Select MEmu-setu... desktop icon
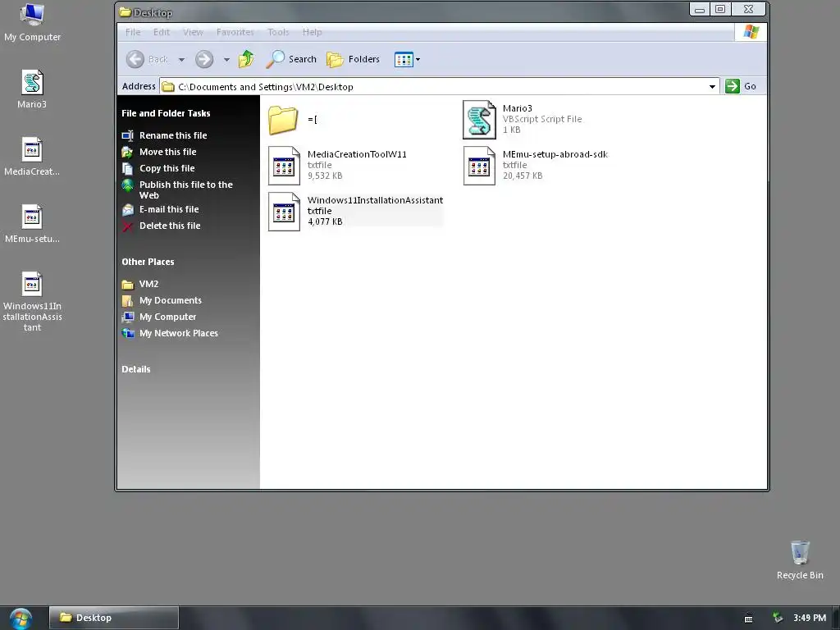 click(32, 217)
